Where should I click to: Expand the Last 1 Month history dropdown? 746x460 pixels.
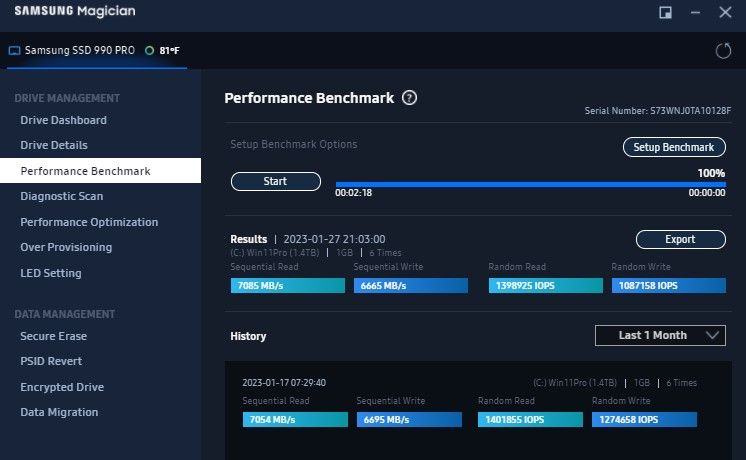tap(660, 335)
